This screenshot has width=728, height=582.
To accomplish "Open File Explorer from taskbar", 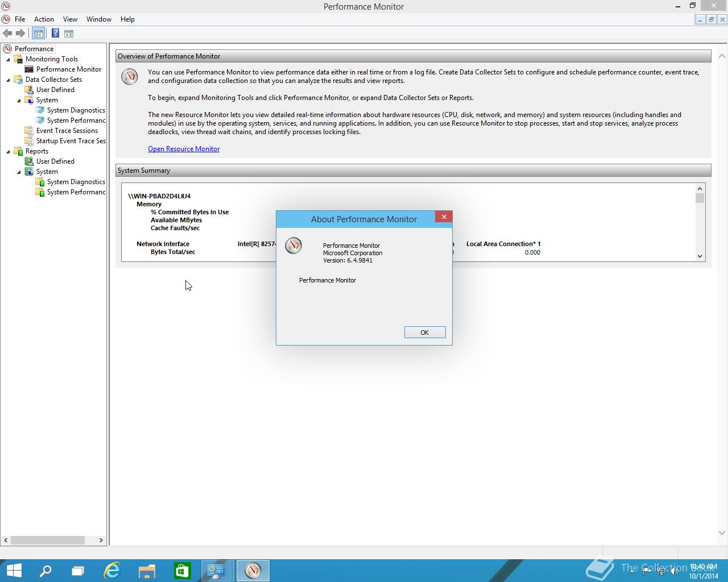I will point(147,571).
